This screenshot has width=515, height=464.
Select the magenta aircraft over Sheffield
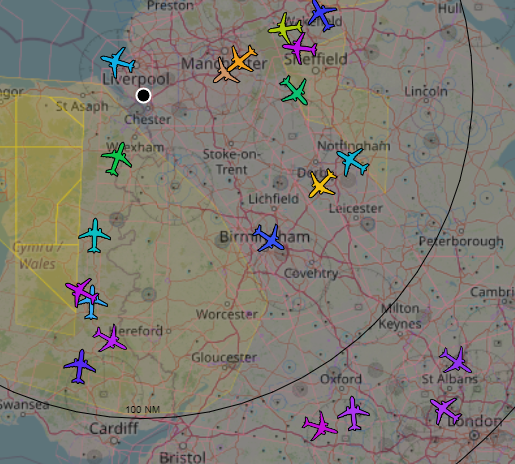point(299,48)
